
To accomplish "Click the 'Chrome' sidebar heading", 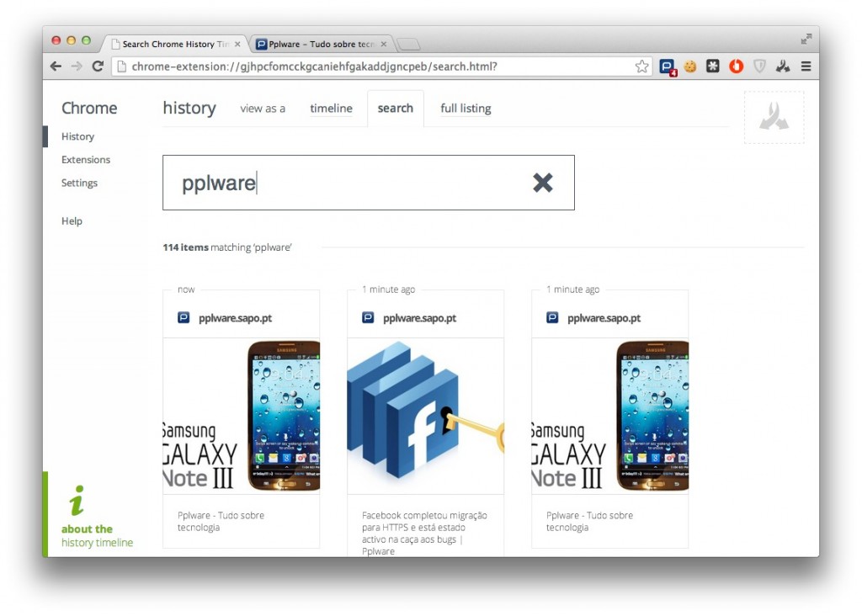I will (89, 108).
